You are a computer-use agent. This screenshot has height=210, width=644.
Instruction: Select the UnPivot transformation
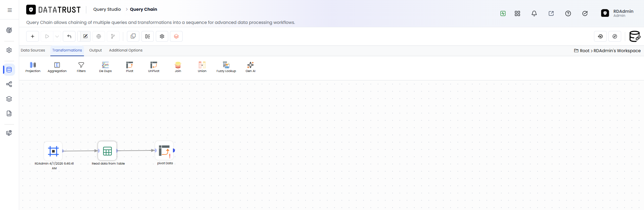[154, 67]
